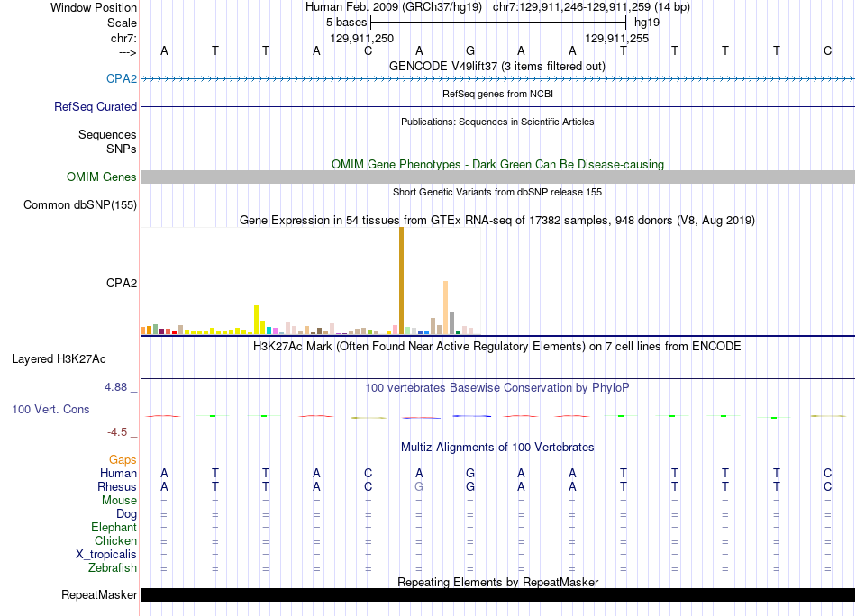This screenshot has height=616, width=856.
Task: Click the RepeatMasker track label
Action: [99, 594]
